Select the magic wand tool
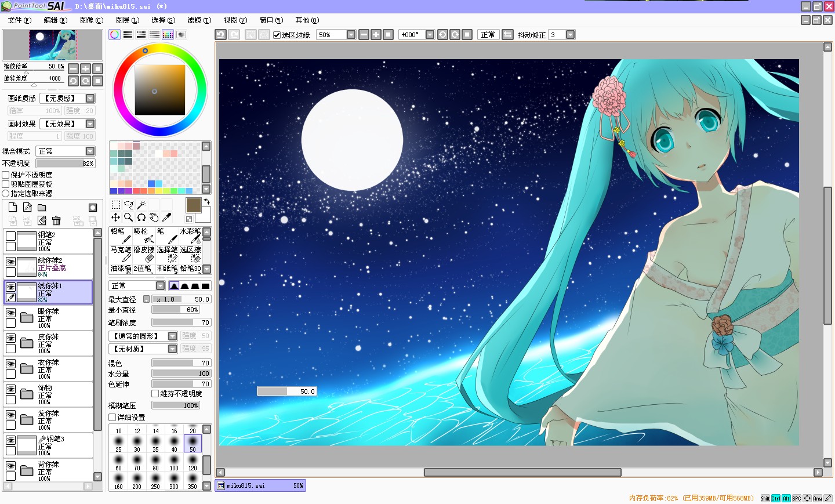 pos(141,205)
